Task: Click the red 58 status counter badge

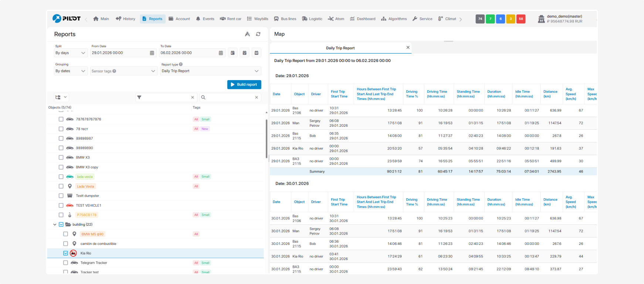Action: (x=521, y=19)
